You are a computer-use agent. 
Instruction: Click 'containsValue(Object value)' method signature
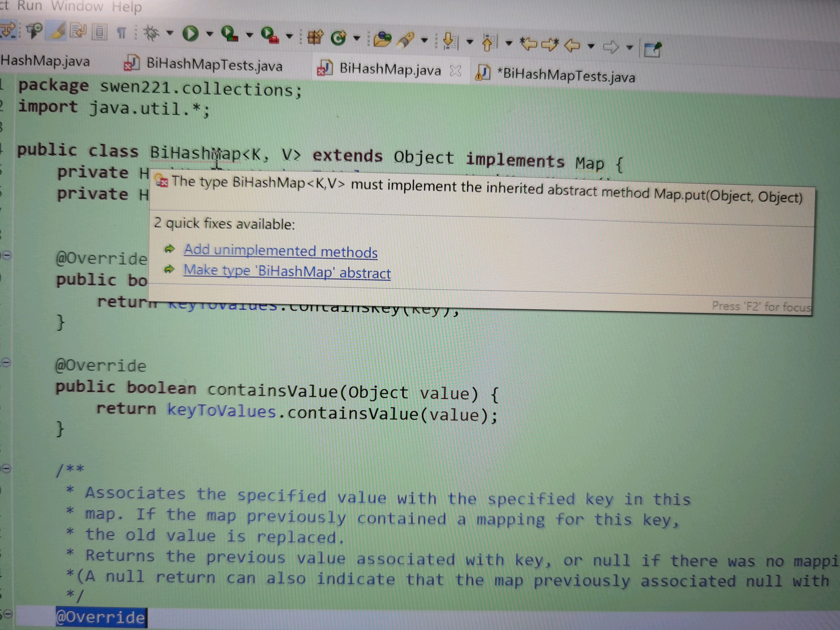[343, 392]
